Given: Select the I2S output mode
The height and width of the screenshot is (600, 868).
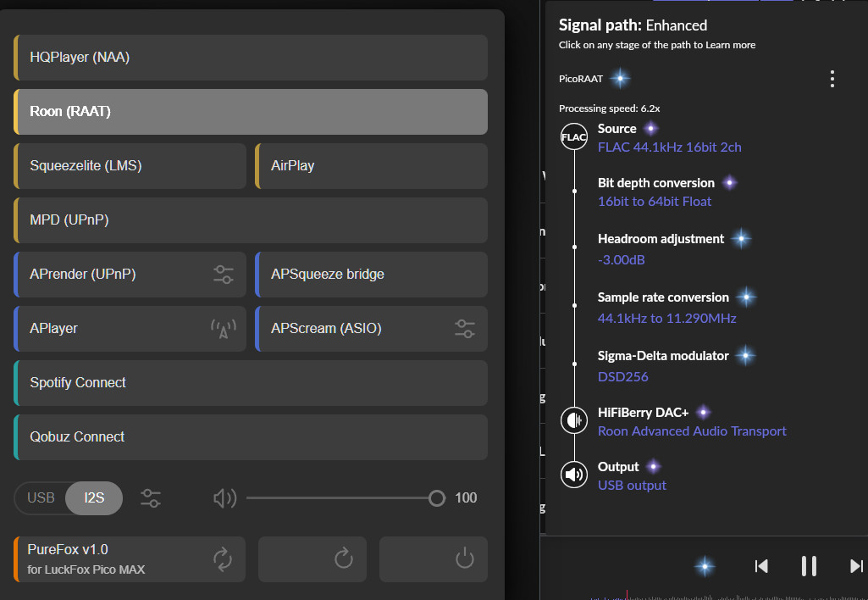Looking at the screenshot, I should click(x=94, y=498).
